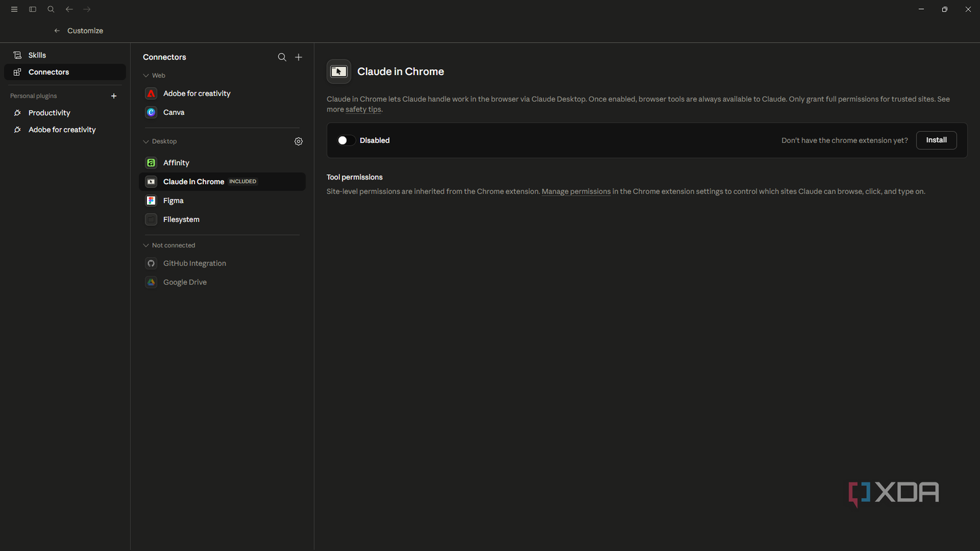Enable the Claude in Chrome toggle
The height and width of the screenshot is (551, 980).
(x=346, y=140)
